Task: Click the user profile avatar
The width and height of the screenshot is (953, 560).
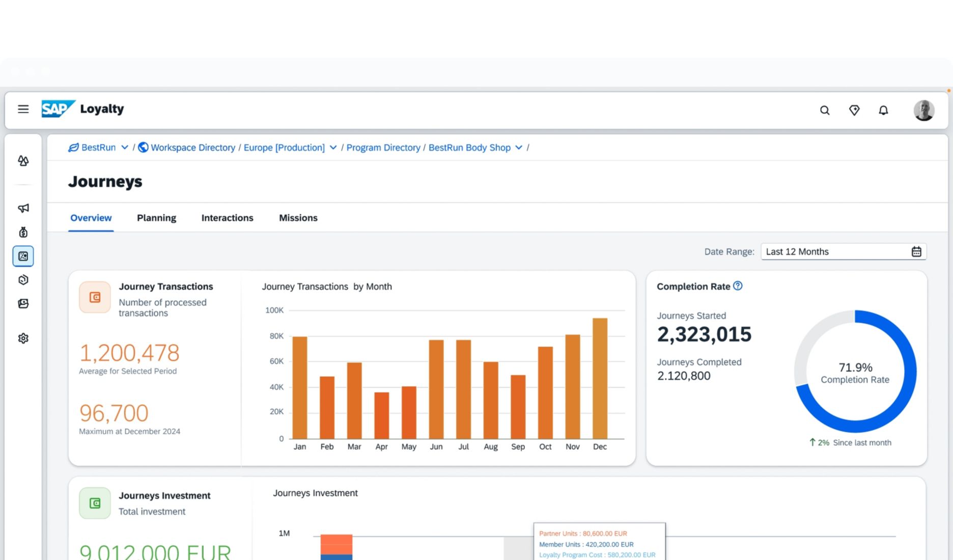Action: coord(924,110)
